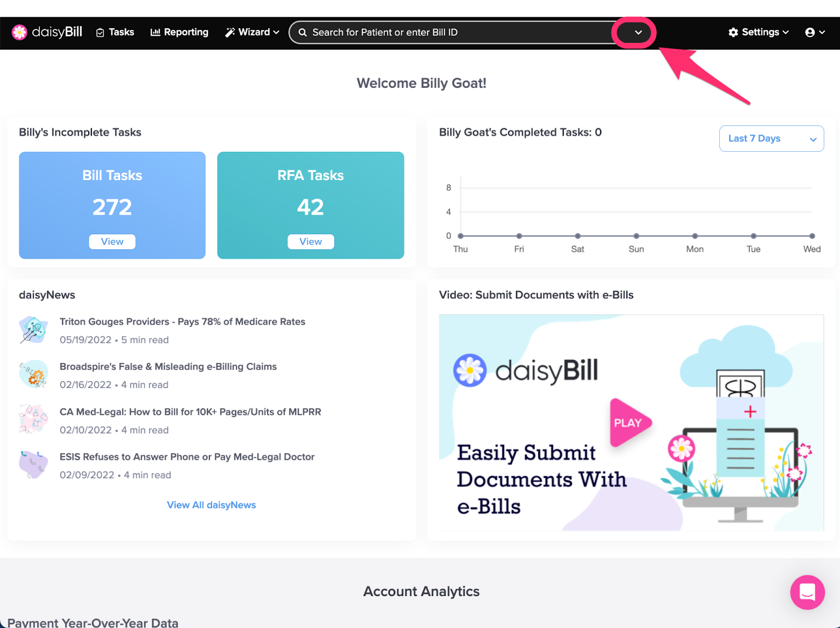
Task: Open Triton Gouges Providers news article
Action: (x=182, y=321)
